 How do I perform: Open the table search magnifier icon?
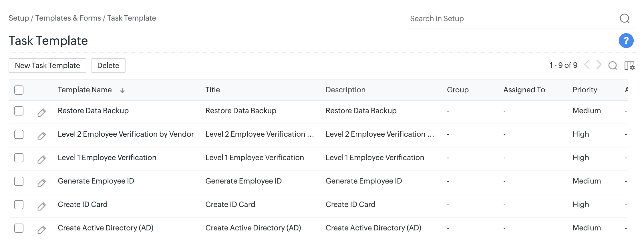613,65
